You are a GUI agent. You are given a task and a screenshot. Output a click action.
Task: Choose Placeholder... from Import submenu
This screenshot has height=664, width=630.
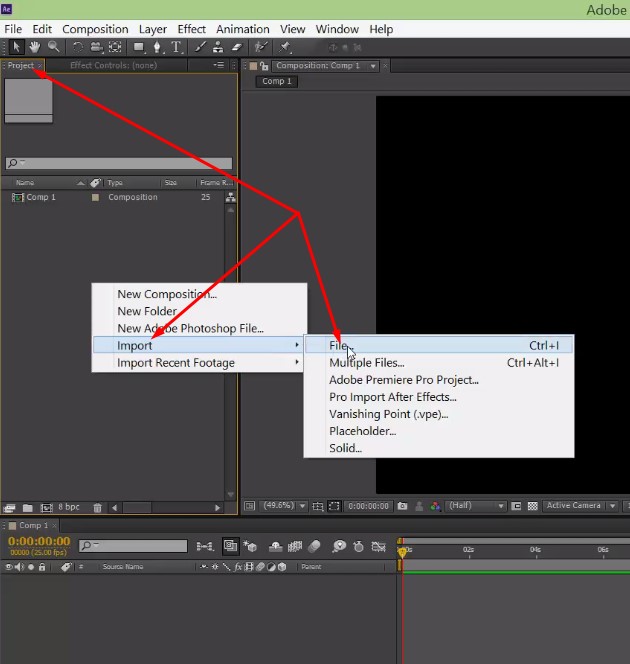pos(439,431)
